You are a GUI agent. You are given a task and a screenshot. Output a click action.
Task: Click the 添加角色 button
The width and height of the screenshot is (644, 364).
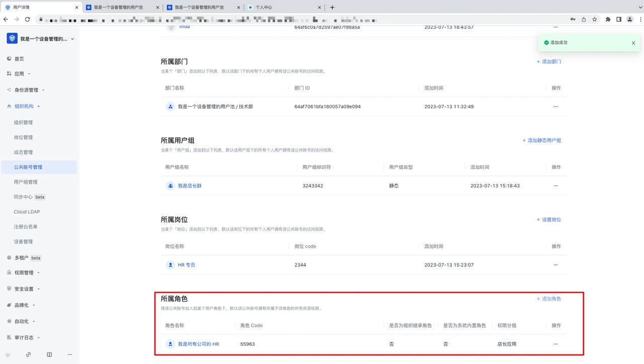click(x=549, y=299)
